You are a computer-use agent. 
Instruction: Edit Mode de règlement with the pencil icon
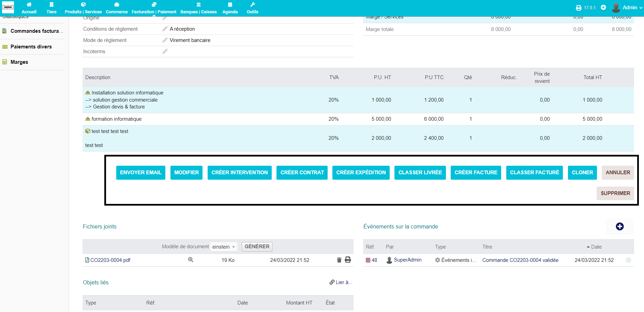pos(165,40)
